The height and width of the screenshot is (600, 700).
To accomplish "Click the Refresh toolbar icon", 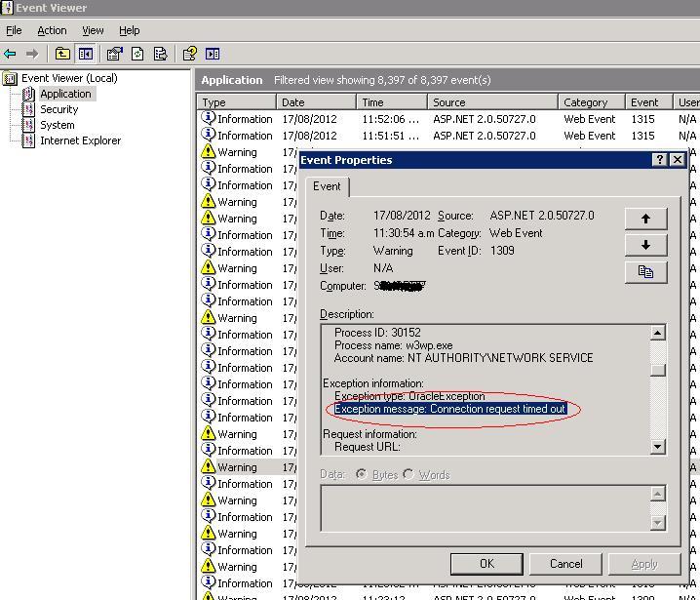I will (x=137, y=54).
